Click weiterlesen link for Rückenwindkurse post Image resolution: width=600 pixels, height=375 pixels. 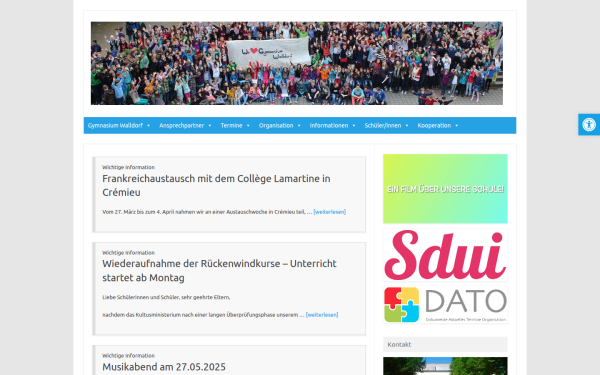pos(322,315)
